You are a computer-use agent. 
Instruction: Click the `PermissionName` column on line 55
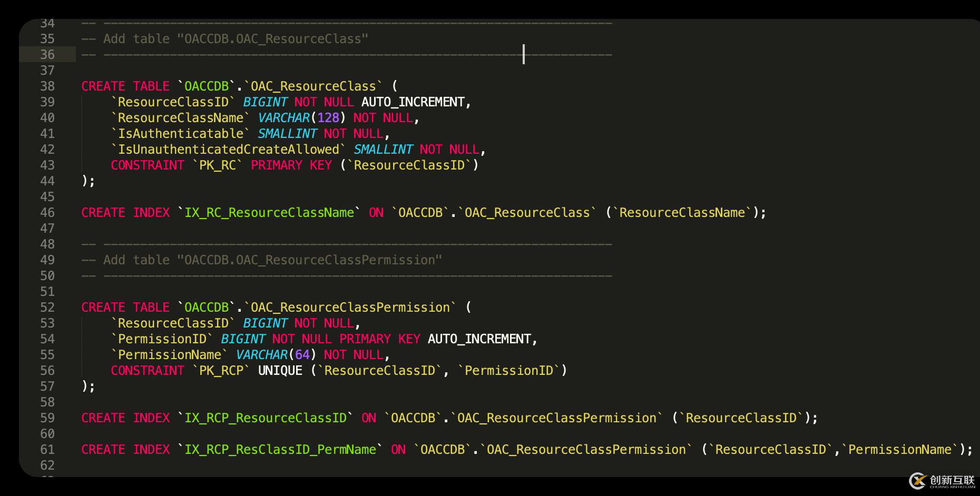(x=169, y=355)
